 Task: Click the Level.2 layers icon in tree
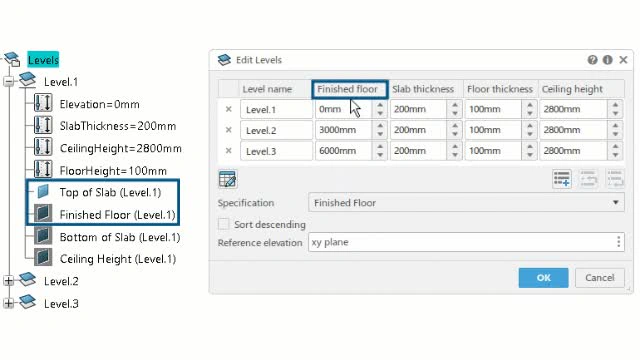[x=27, y=279]
